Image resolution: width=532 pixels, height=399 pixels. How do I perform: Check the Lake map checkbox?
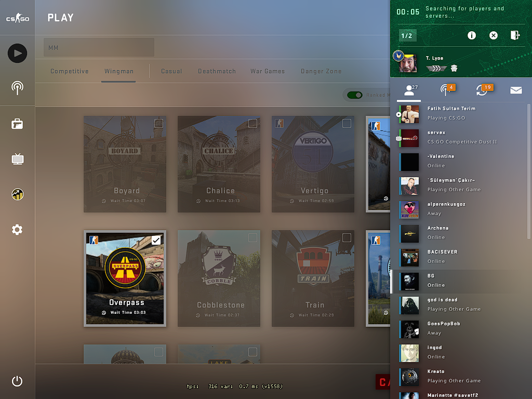[x=252, y=352]
